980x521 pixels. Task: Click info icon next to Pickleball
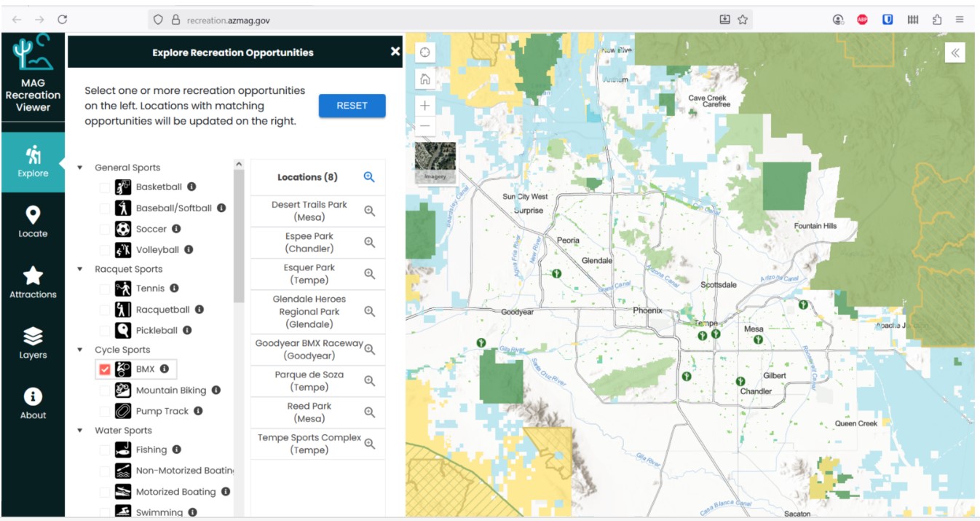click(187, 330)
